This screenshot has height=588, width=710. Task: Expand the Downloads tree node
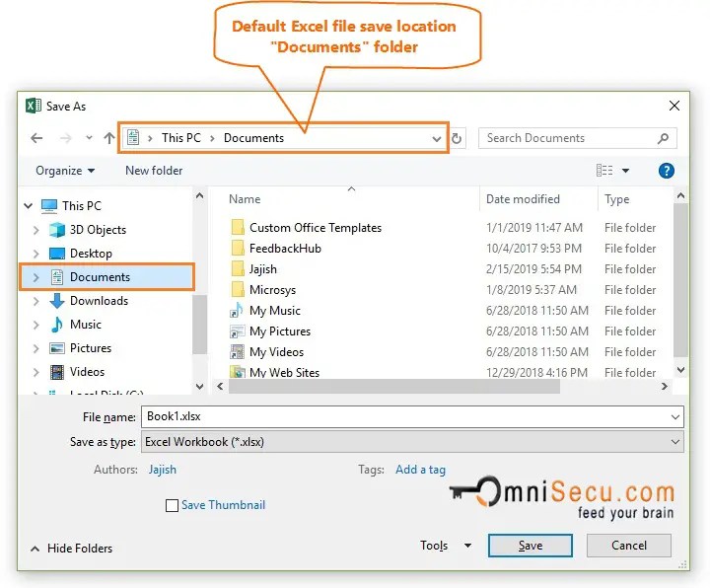(36, 301)
